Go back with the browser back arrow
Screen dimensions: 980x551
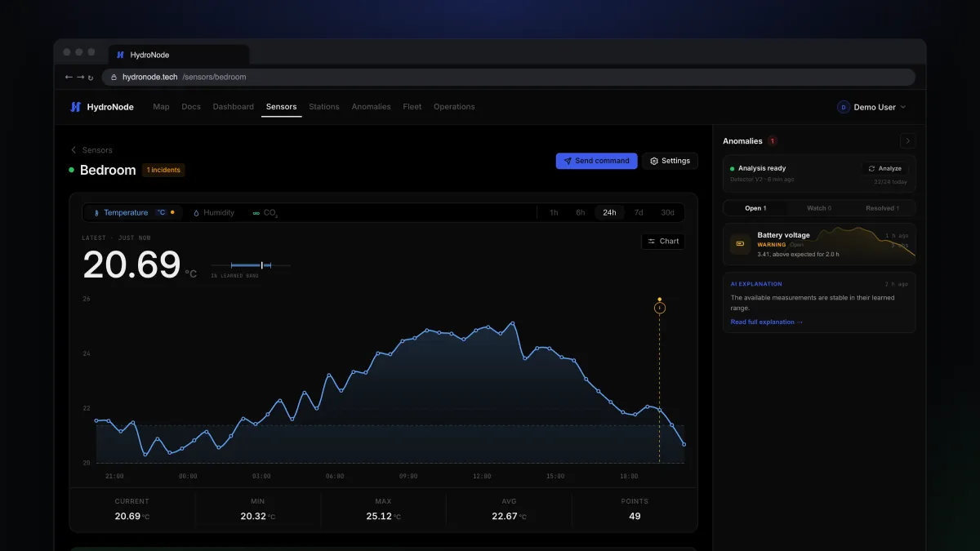click(69, 78)
